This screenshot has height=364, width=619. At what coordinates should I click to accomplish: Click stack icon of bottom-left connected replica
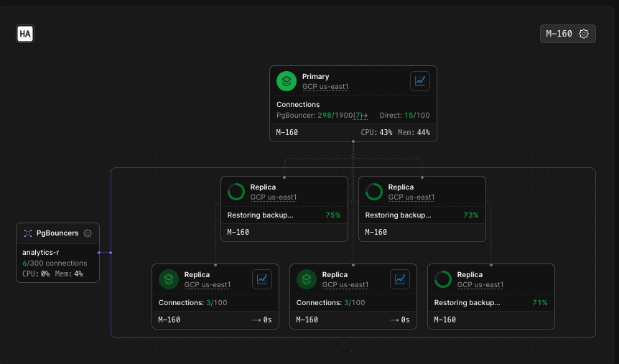point(169,279)
